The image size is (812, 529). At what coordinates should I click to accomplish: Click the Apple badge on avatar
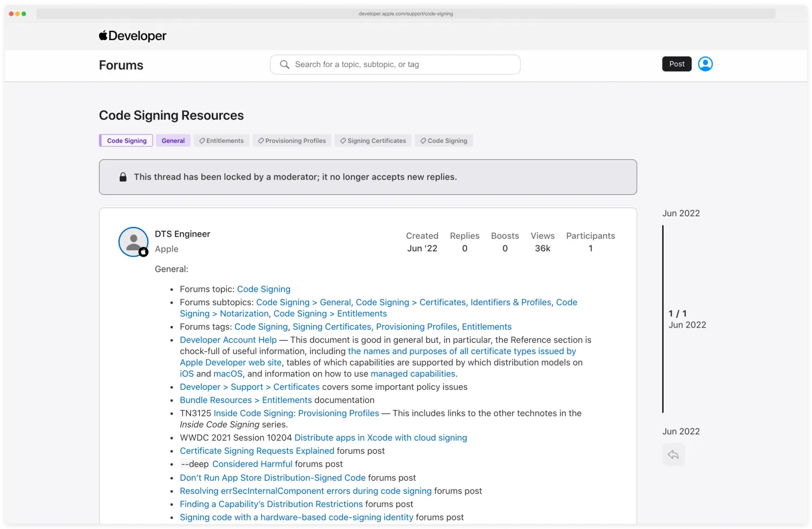tap(143, 252)
